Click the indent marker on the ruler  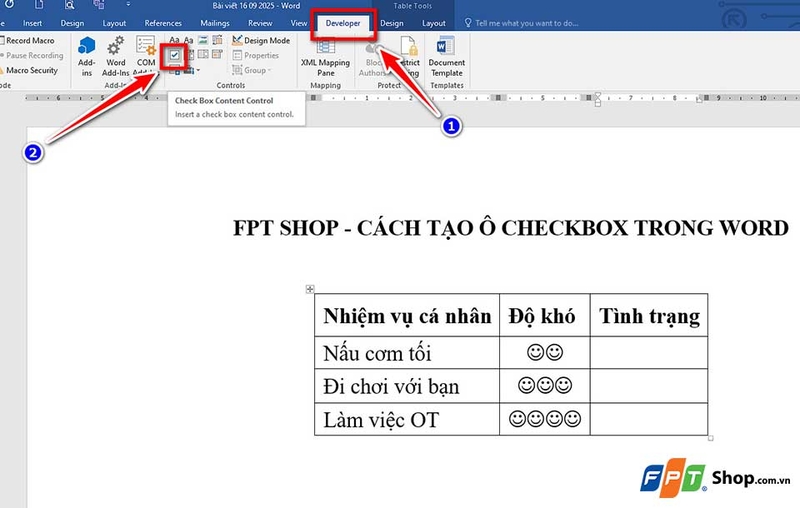[x=597, y=98]
